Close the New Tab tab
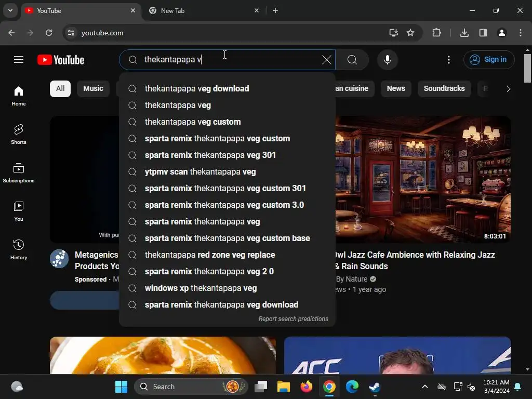Viewport: 532px width, 399px height. [257, 10]
